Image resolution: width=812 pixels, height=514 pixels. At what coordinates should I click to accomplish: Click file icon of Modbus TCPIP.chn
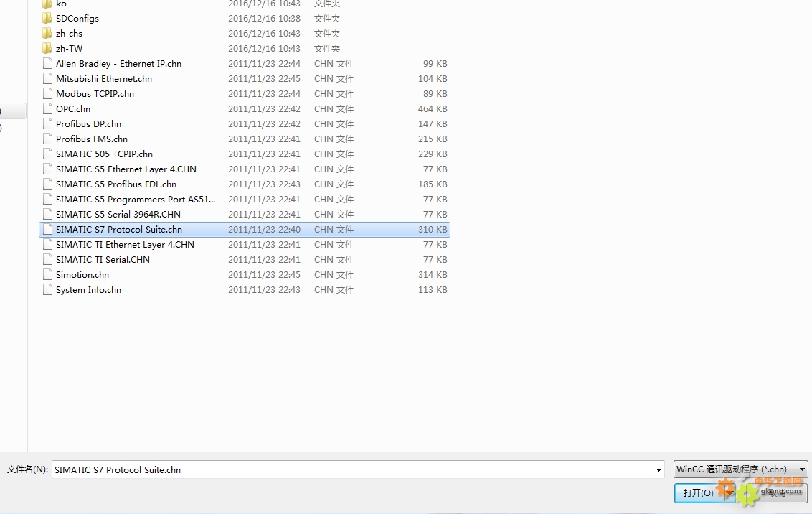click(x=47, y=94)
